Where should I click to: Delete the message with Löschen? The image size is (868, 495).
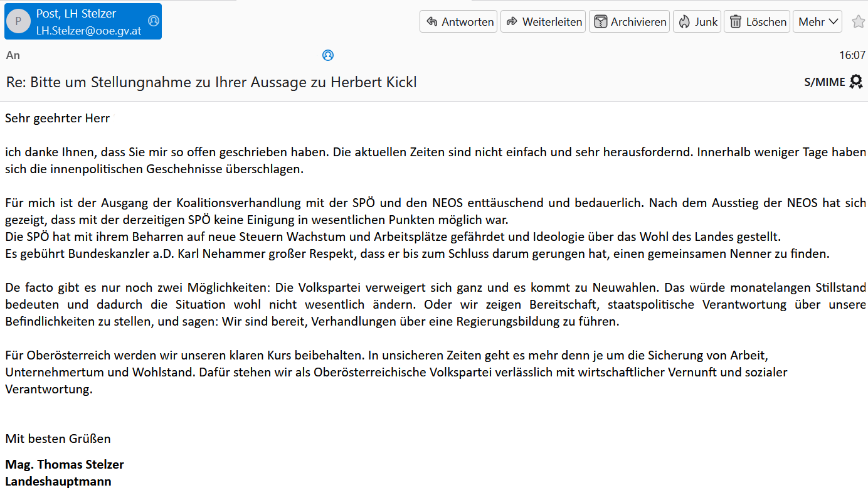point(757,21)
